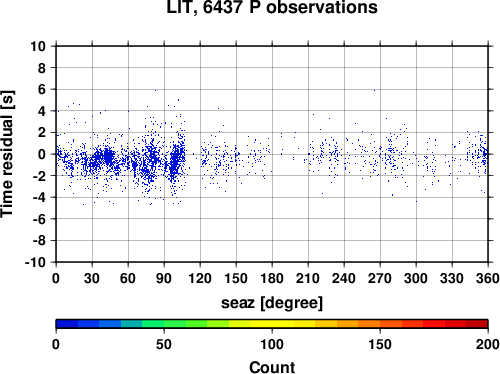Click the dark blue end of the colorbar
The width and height of the screenshot is (500, 374).
[x=67, y=324]
